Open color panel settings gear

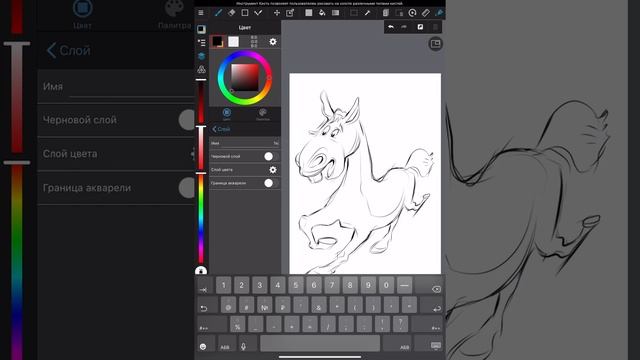click(273, 42)
